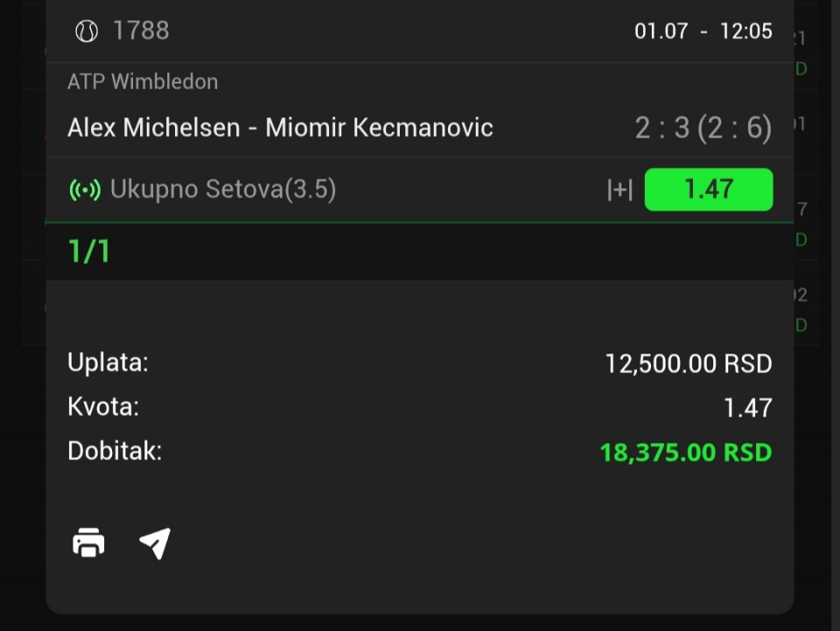Image resolution: width=840 pixels, height=631 pixels.
Task: Select the Ukupno Setova(3.5) market row
Action: 419,190
